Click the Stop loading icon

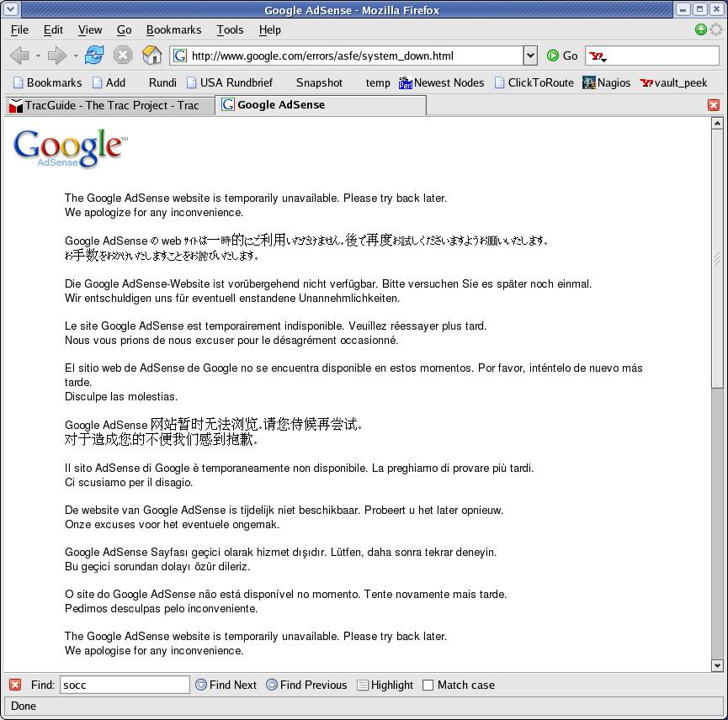click(122, 55)
